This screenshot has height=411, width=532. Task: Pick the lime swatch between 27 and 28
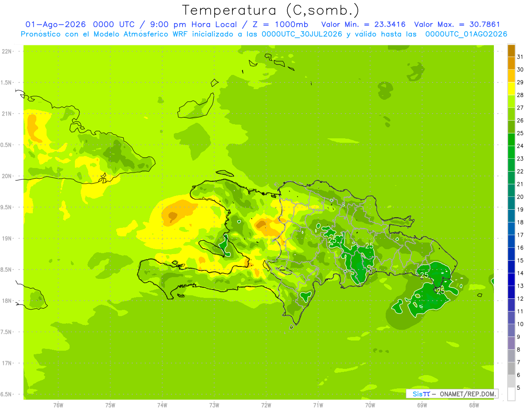(511, 102)
